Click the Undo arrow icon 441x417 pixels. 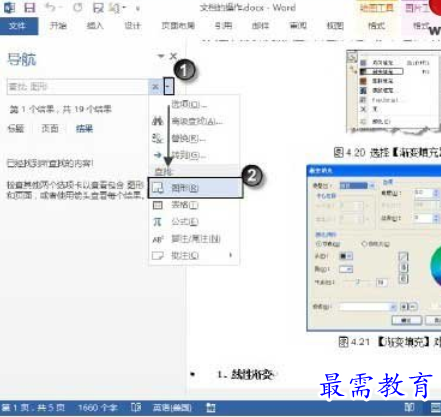pyautogui.click(x=51, y=7)
